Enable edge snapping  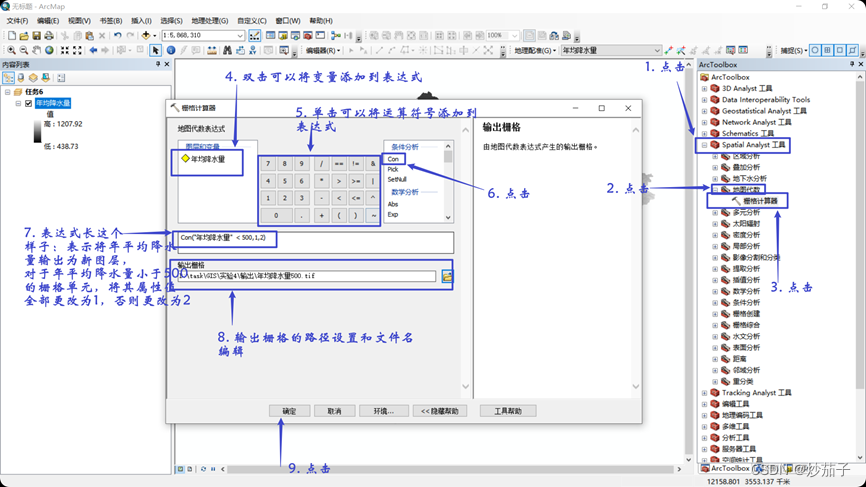pyautogui.click(x=852, y=50)
